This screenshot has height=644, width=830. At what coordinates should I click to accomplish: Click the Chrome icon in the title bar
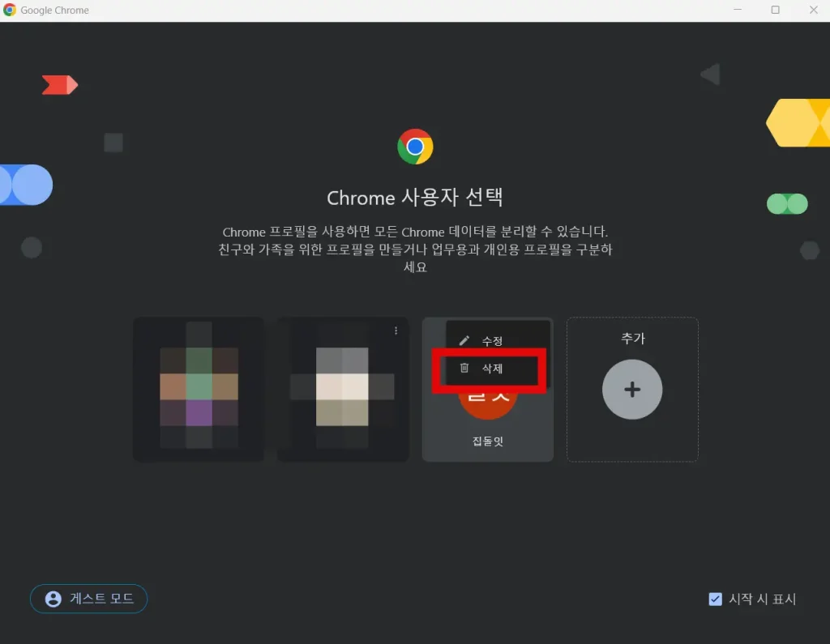coord(10,10)
